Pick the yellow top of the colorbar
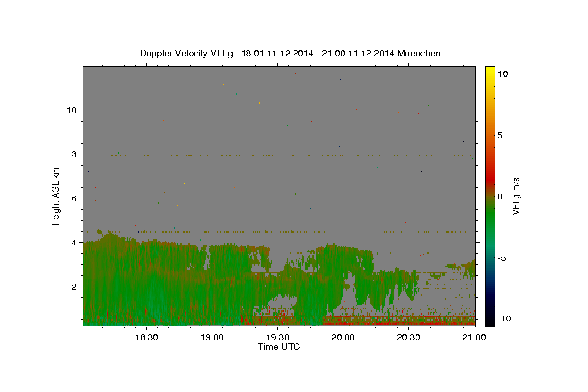The image size is (588, 392). tap(490, 71)
